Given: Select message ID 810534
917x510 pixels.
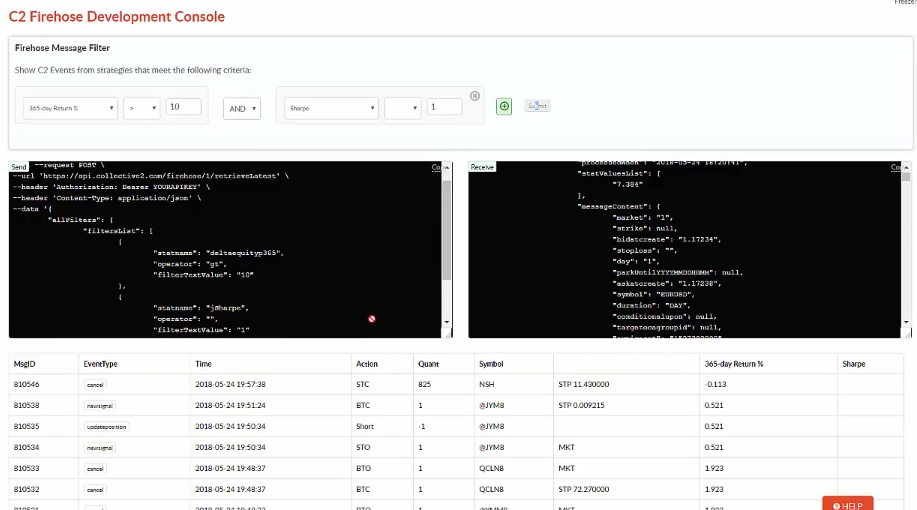Looking at the screenshot, I should click(26, 447).
